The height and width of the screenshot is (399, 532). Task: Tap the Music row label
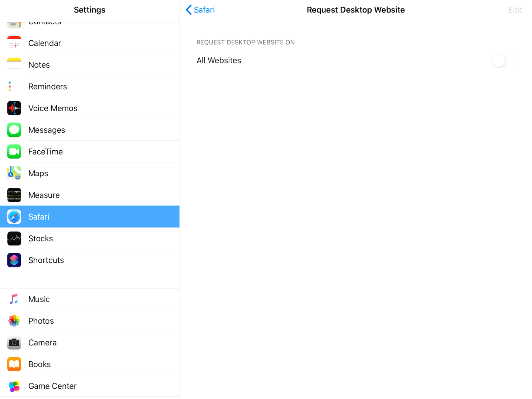tap(39, 299)
